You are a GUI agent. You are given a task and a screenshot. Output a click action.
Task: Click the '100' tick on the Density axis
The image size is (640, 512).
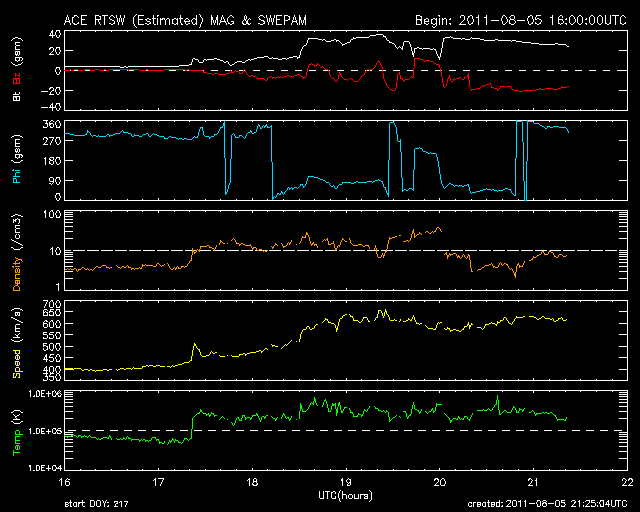pyautogui.click(x=52, y=215)
